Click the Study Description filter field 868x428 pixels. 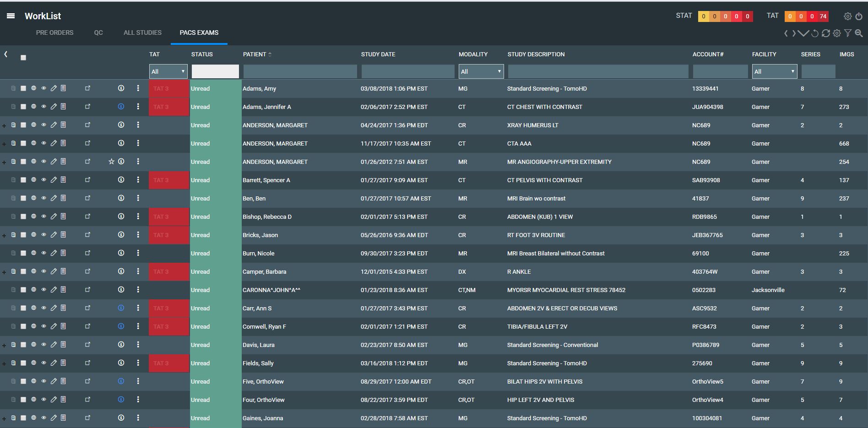click(598, 71)
